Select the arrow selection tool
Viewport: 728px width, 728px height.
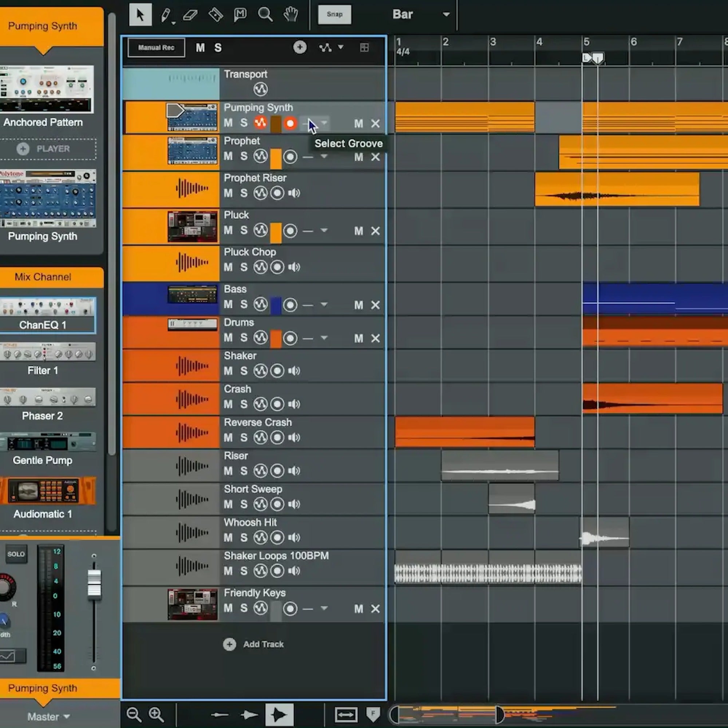[140, 15]
